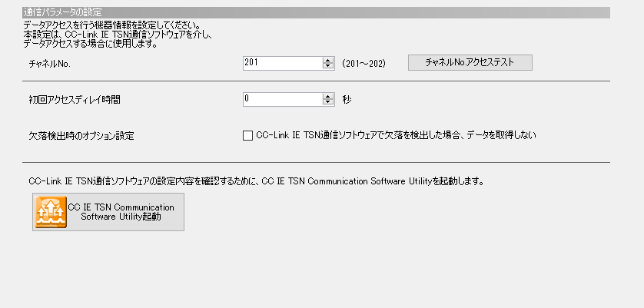Image resolution: width=644 pixels, height=308 pixels.
Task: Click the orange CC IE TSN utility icon
Action: pos(51,212)
